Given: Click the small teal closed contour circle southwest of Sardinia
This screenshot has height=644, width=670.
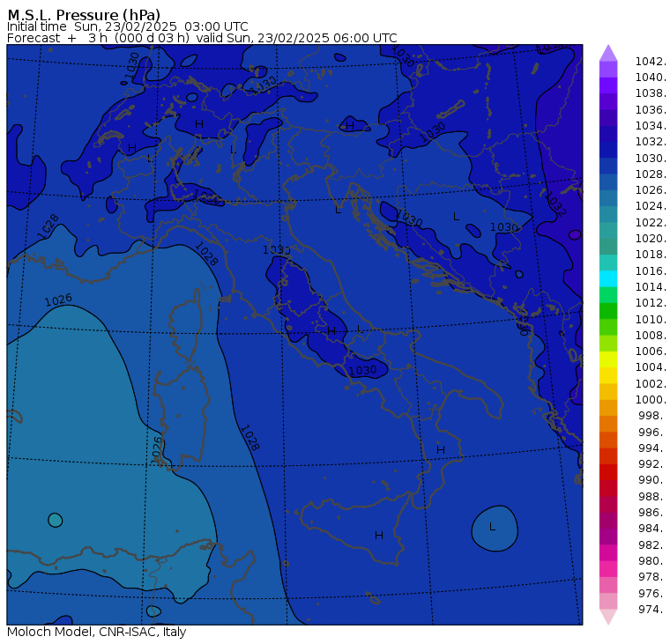Looking at the screenshot, I should (x=56, y=520).
